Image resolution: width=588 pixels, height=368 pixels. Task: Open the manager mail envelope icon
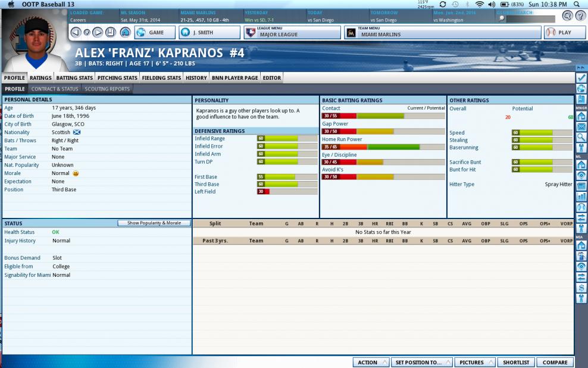[x=581, y=127]
